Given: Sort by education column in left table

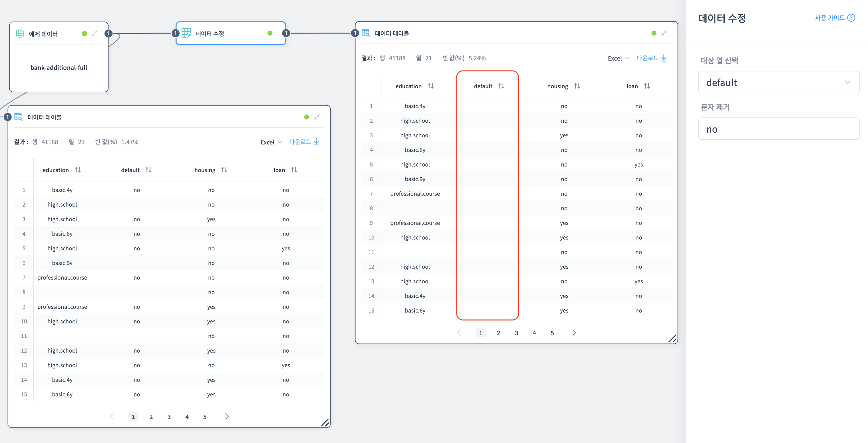Looking at the screenshot, I should 78,170.
